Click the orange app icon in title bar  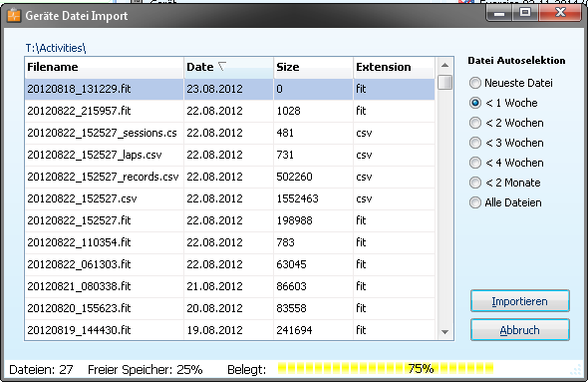(x=14, y=15)
